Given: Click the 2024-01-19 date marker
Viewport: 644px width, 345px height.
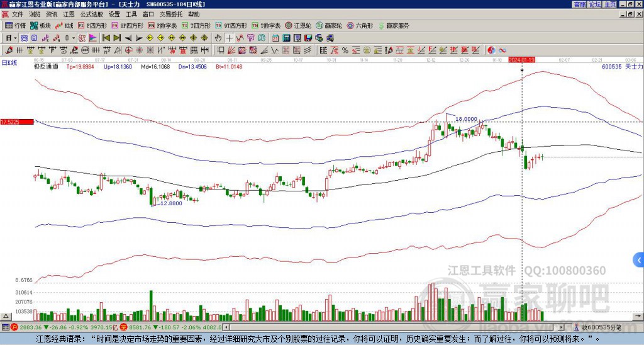Looking at the screenshot, I should tap(521, 60).
